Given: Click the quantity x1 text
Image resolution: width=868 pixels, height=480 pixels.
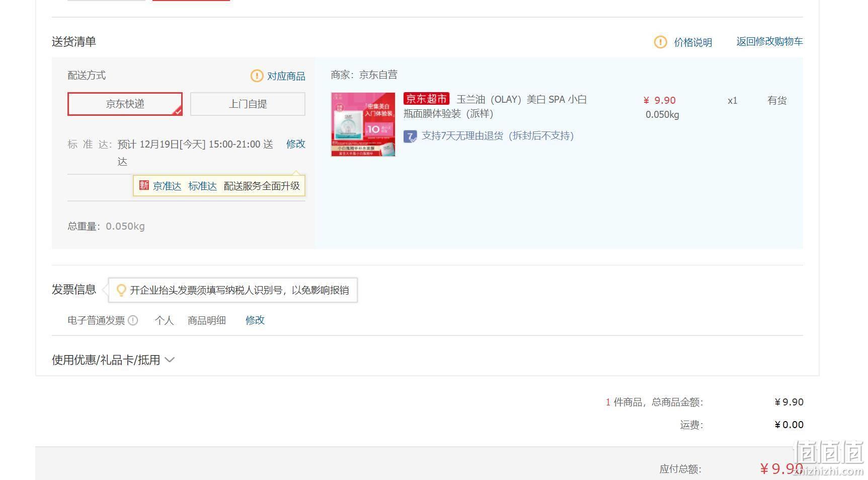Looking at the screenshot, I should [733, 101].
